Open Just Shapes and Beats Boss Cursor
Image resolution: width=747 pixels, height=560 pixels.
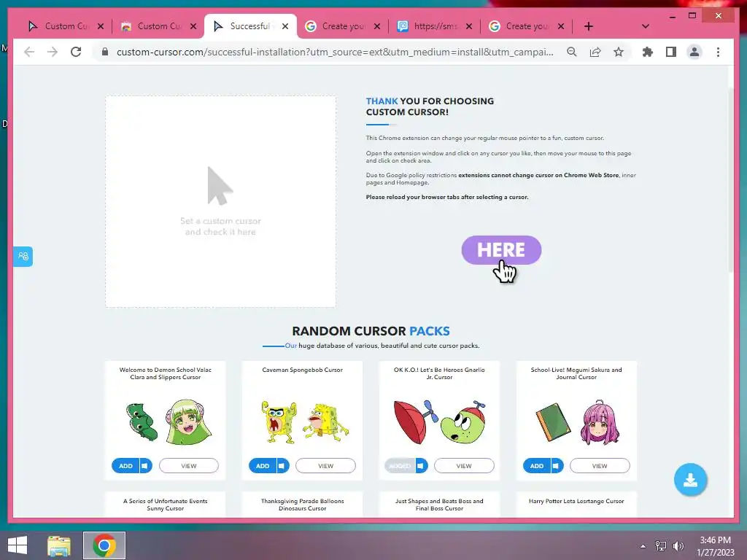(439, 505)
